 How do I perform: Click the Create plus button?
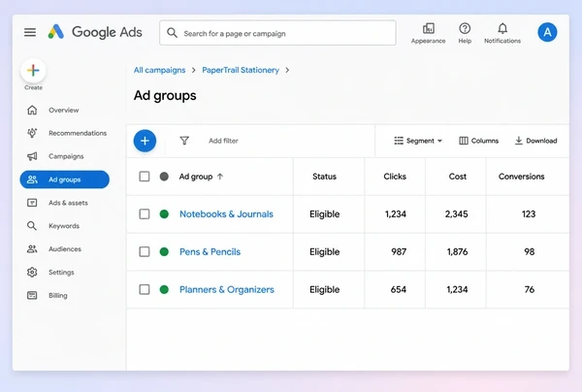point(33,71)
